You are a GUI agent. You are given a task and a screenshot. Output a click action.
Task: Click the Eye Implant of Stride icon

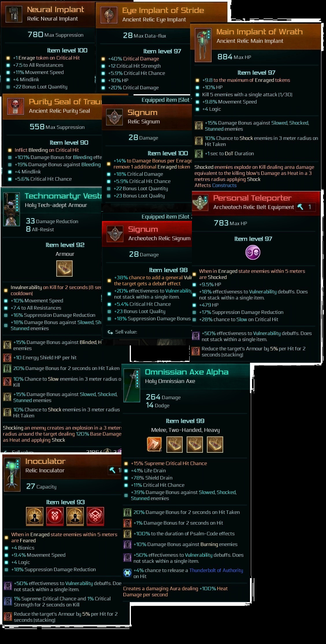tap(109, 15)
